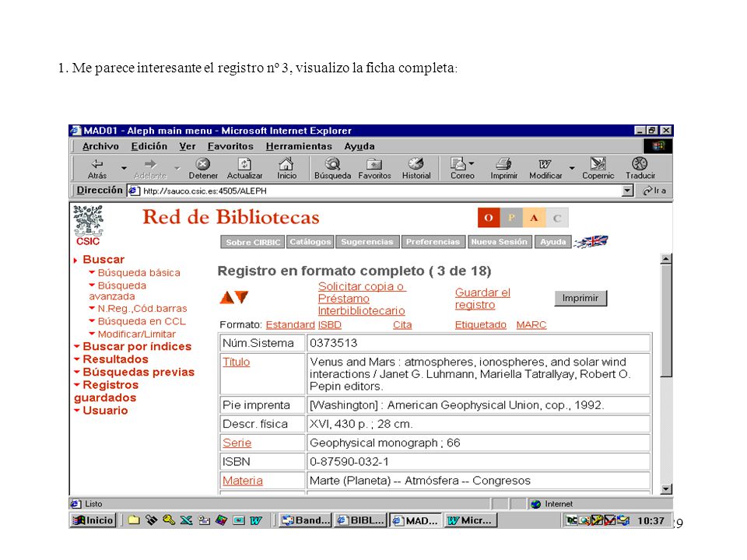Click the page scrollbar down arrow
Screen dimensions: 747x560
coord(666,489)
